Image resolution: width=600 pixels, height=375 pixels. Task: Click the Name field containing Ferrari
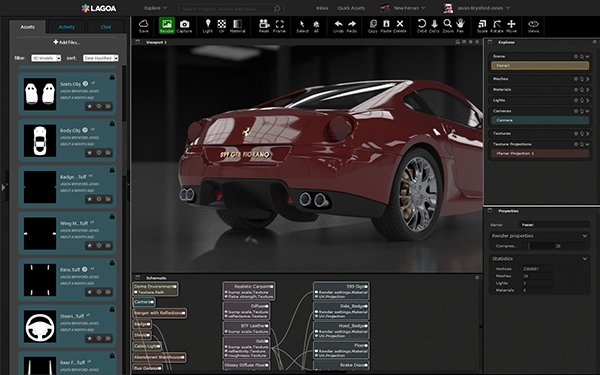(554, 225)
